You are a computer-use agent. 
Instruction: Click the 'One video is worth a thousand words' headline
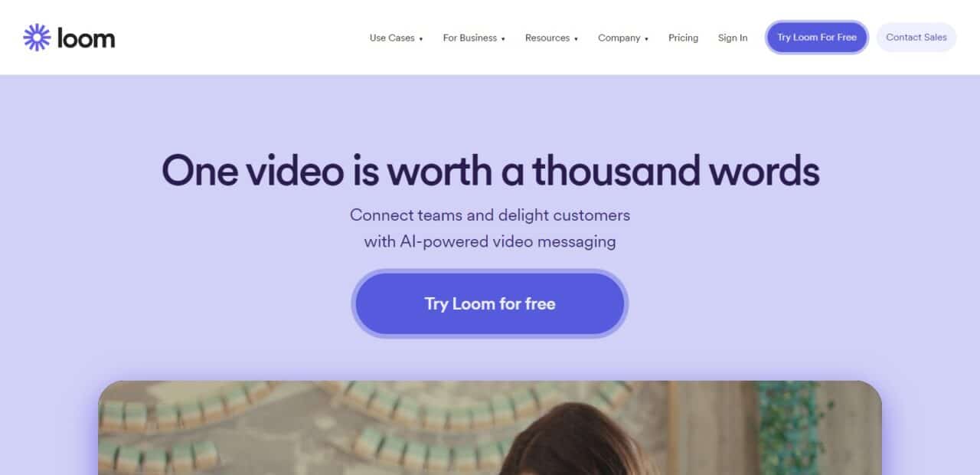coord(490,170)
